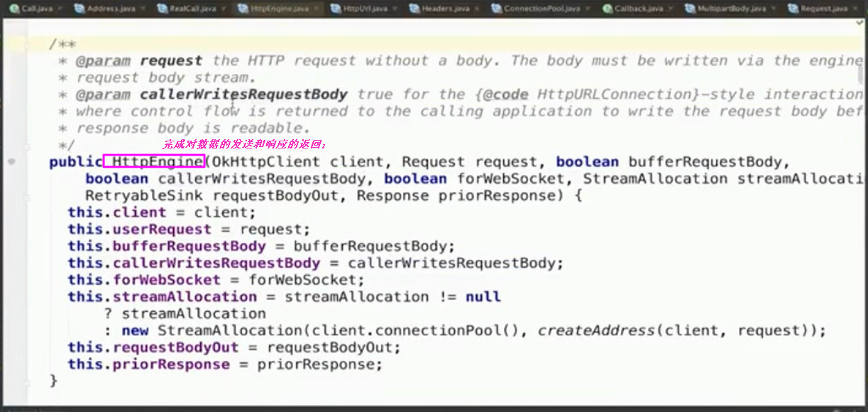
Task: Place cursor on HttpEngine constructor name
Action: tap(158, 162)
